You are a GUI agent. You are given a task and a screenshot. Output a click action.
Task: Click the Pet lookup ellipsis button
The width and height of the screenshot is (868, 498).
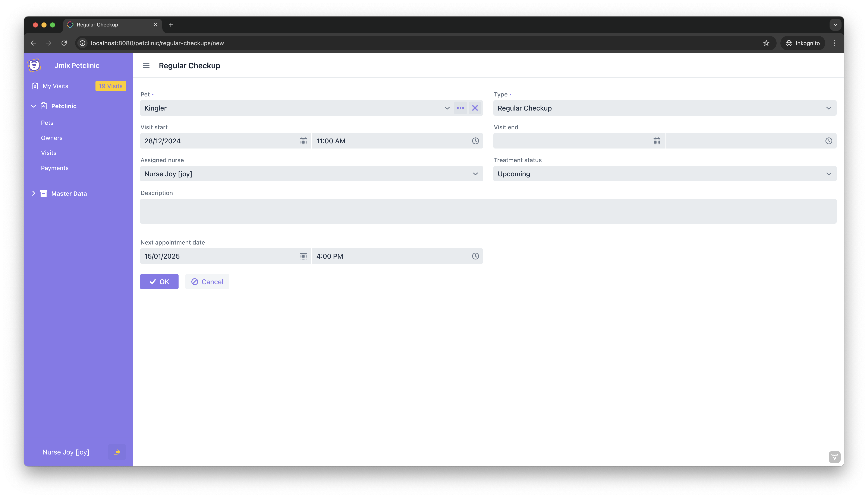click(460, 108)
